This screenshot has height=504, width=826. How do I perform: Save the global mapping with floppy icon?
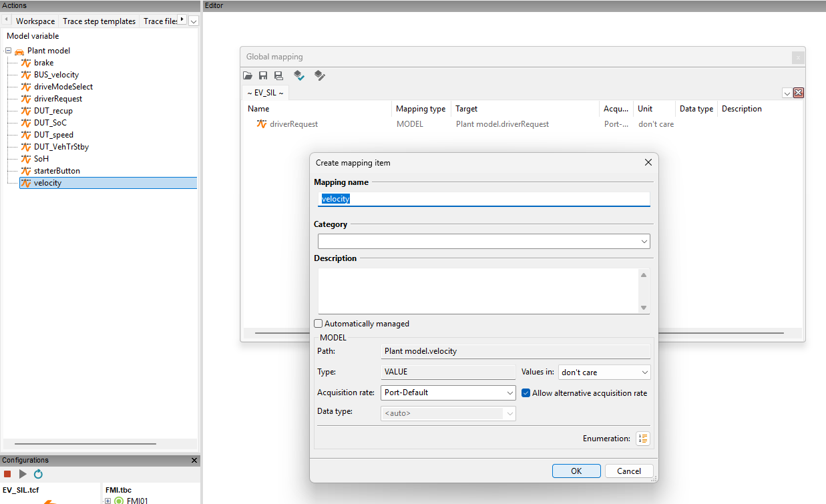pyautogui.click(x=263, y=76)
